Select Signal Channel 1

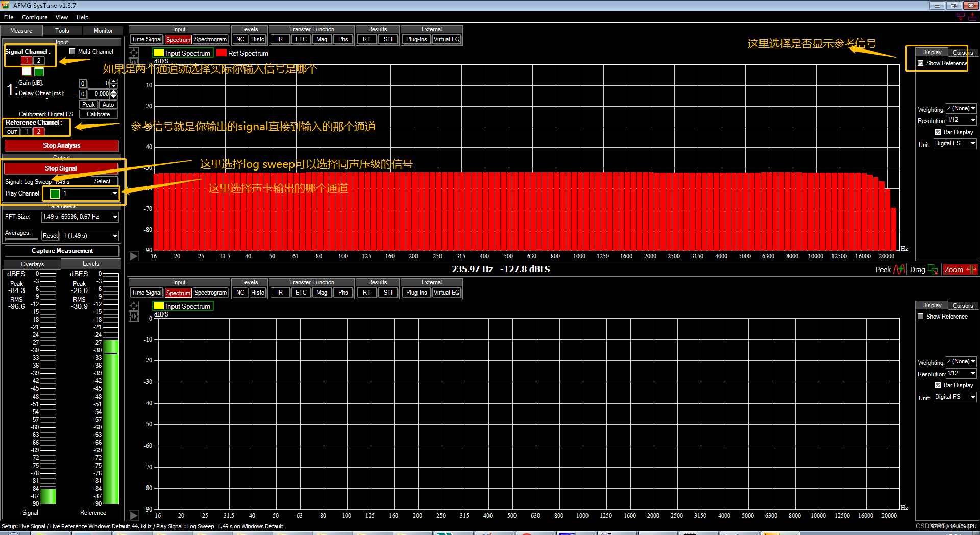(x=27, y=61)
